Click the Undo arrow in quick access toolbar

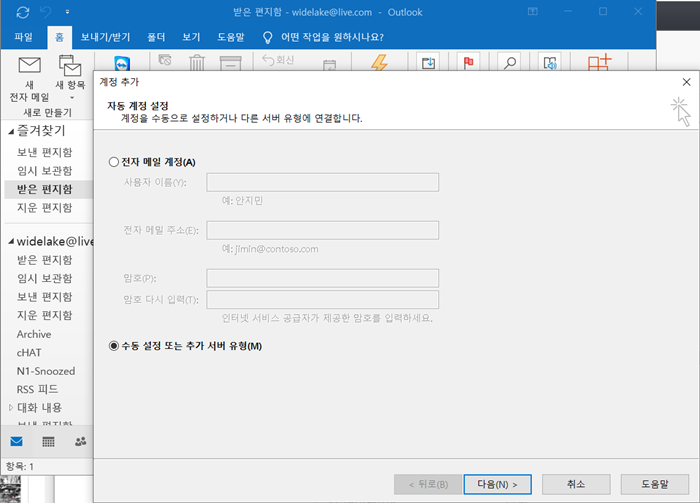pos(46,12)
